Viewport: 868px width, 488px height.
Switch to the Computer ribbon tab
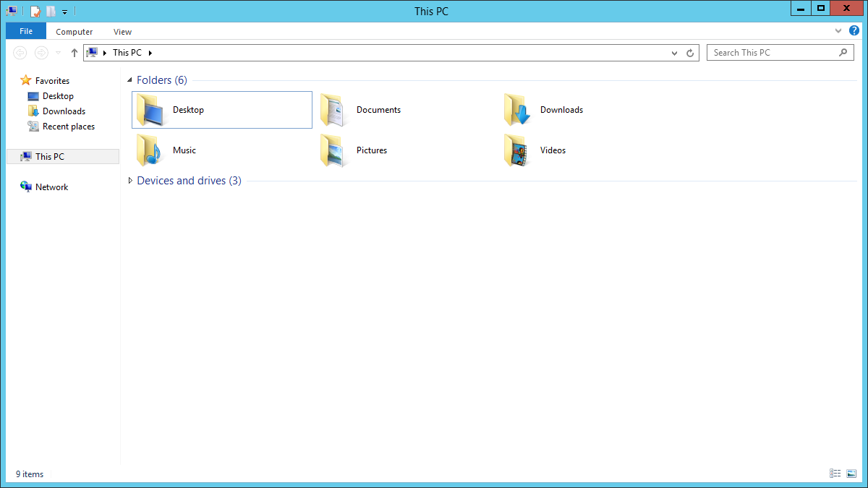tap(75, 32)
